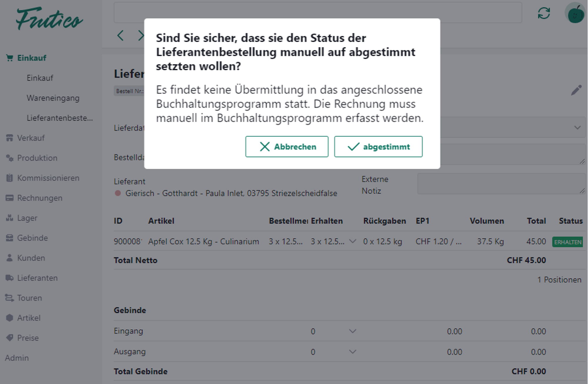Click the Externe Notiz text field
The image size is (588, 384).
click(x=501, y=184)
